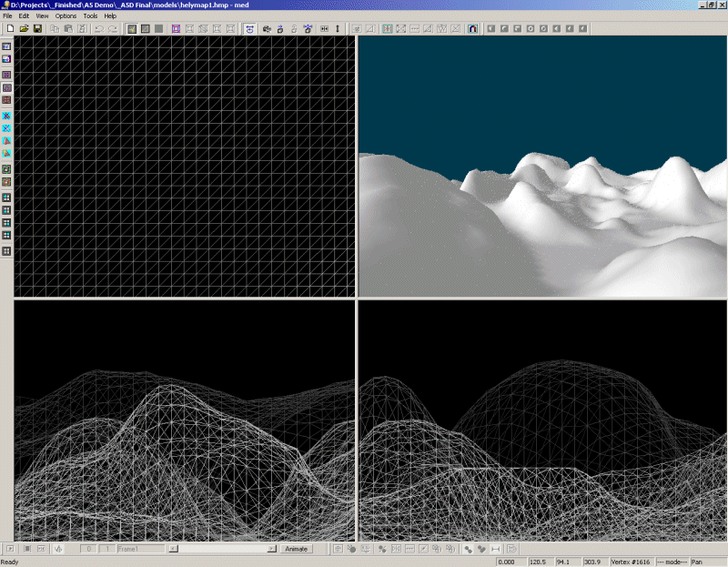Toggle the solid gray shading mode button
This screenshot has height=567, width=728.
tap(158, 29)
